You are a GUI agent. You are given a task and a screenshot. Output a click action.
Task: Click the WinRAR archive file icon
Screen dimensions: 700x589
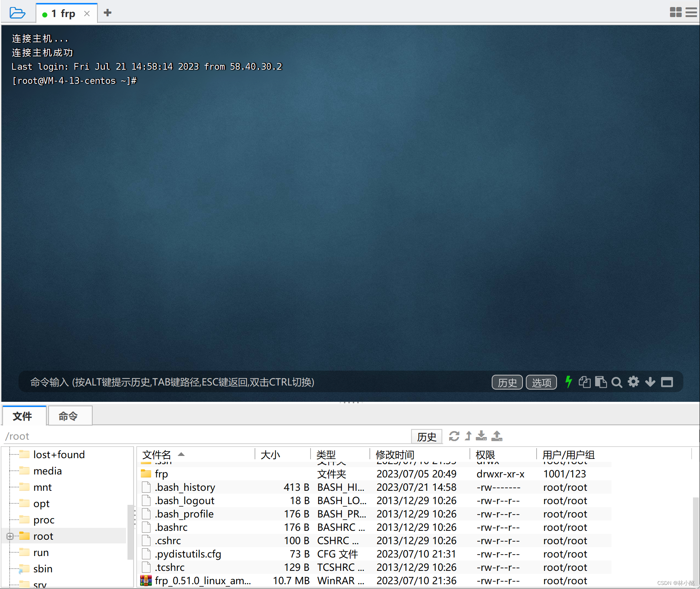pyautogui.click(x=146, y=580)
